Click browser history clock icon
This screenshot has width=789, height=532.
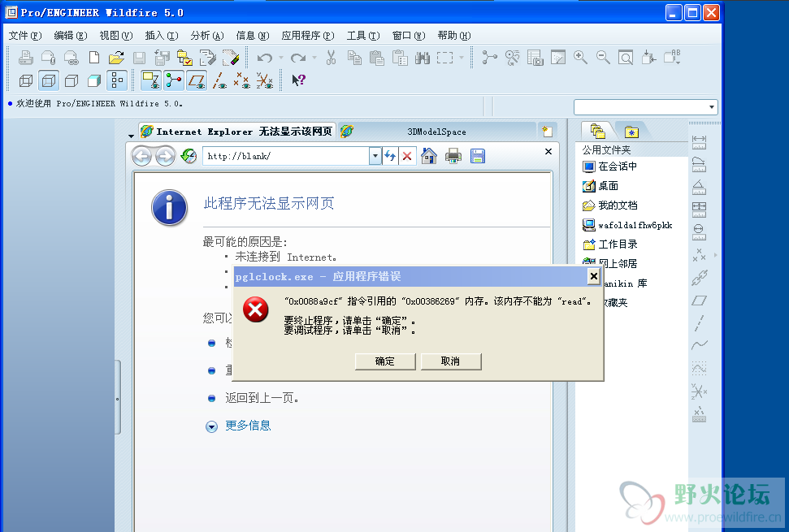tap(189, 157)
